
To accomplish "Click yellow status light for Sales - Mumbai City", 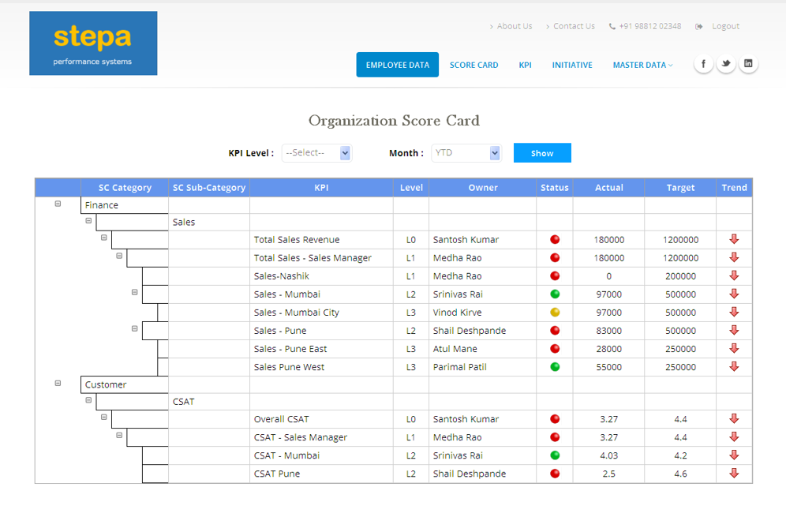I will pyautogui.click(x=555, y=313).
